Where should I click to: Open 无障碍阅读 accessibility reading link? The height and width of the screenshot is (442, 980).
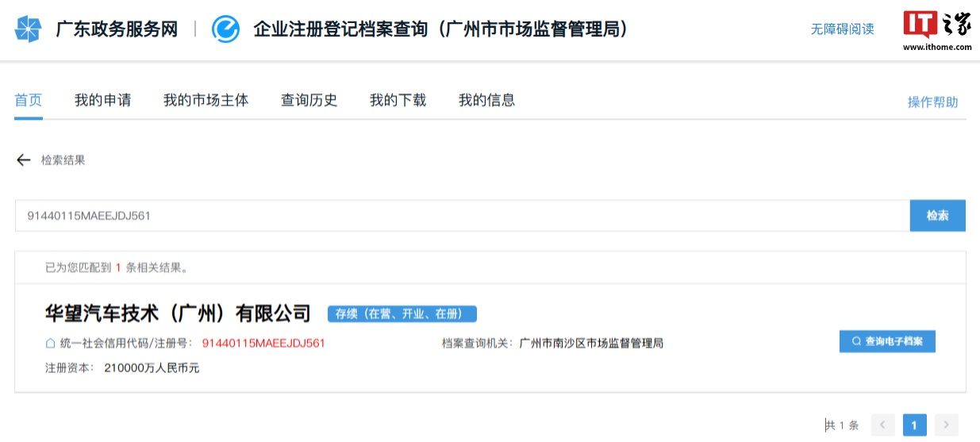tap(842, 29)
